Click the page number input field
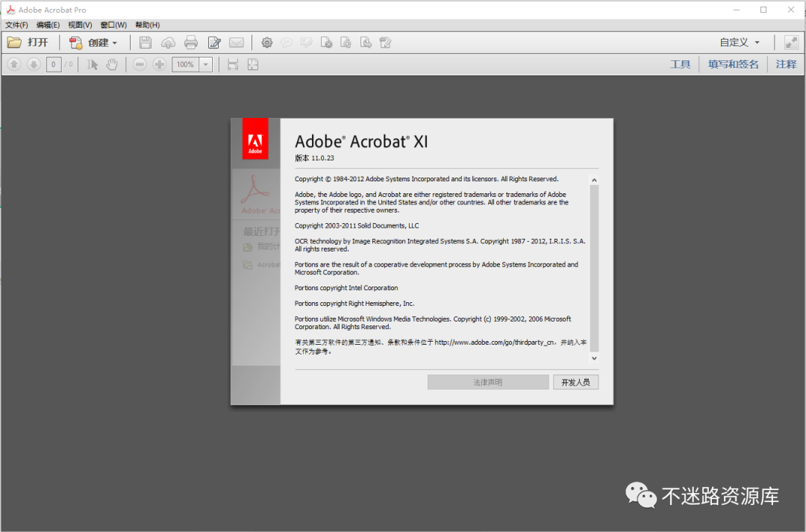The height and width of the screenshot is (532, 806). (54, 64)
